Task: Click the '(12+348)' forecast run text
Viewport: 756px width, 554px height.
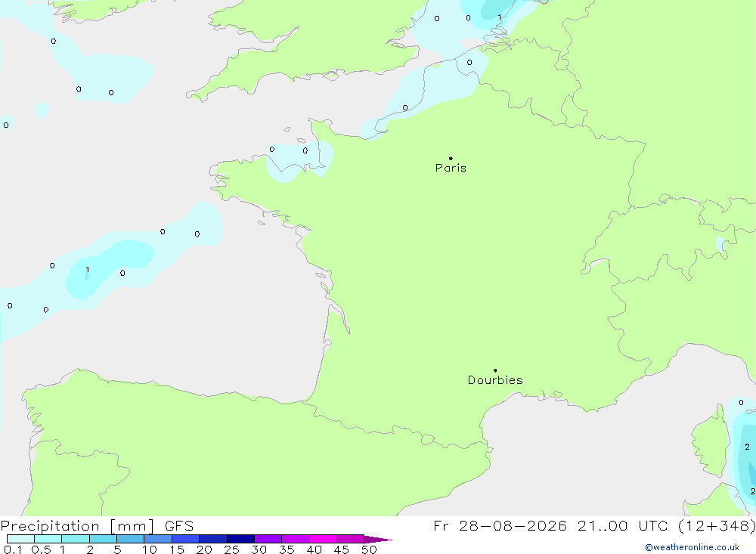Action: coord(717,526)
